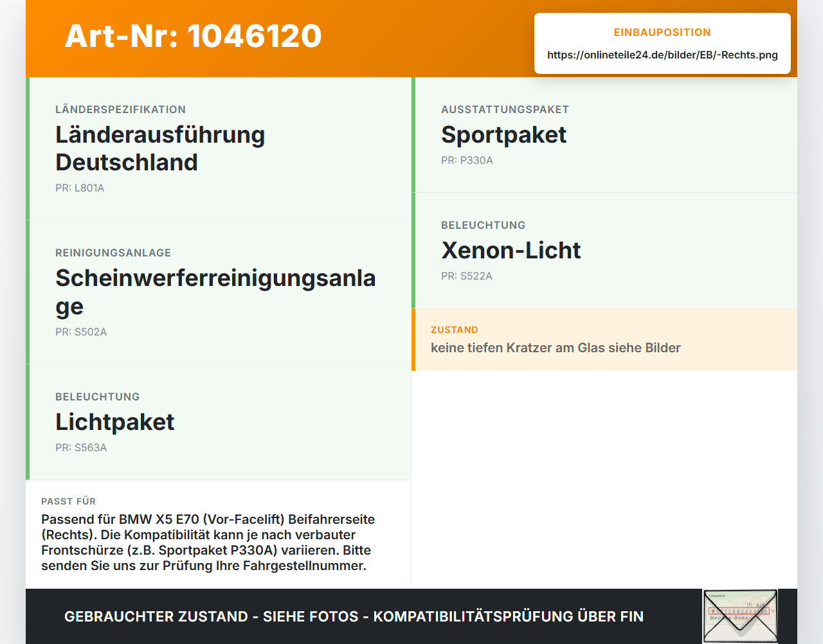Select the Lichtpaket card
Image resolution: width=823 pixels, height=644 pixels.
coord(219,422)
